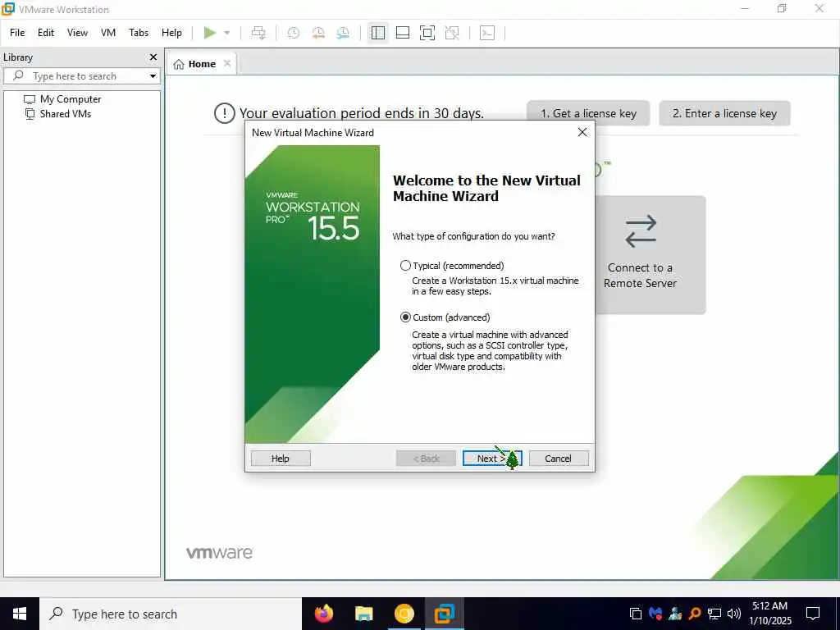Select the Typical (recommended) radio option
Viewport: 840px width, 630px height.
point(405,265)
